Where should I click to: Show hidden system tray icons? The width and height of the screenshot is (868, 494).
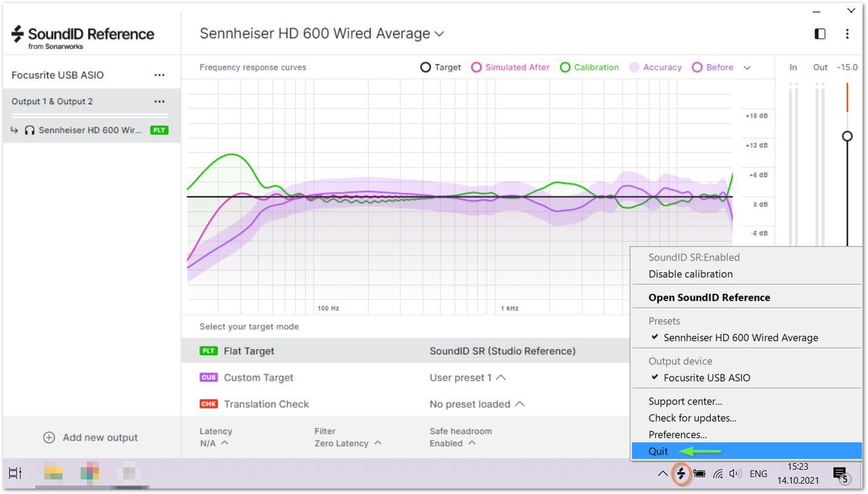662,474
